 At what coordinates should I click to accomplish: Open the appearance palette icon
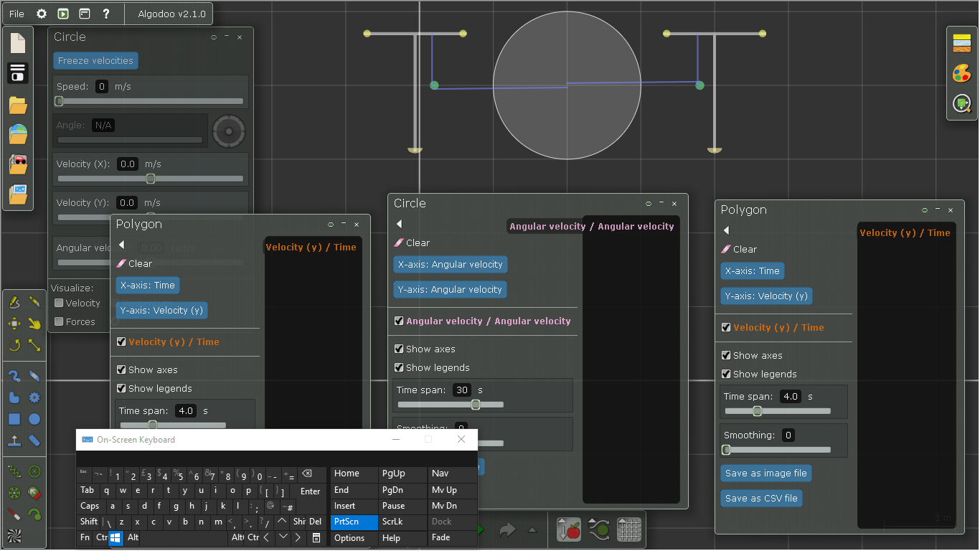(962, 73)
